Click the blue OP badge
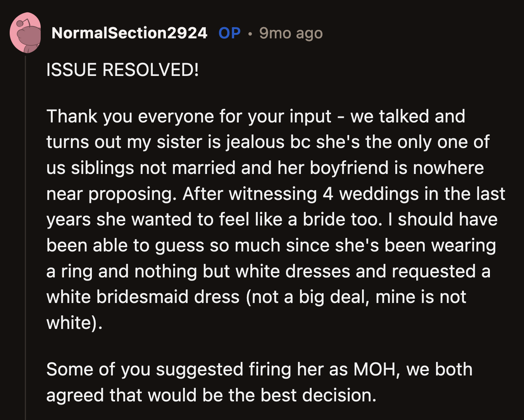 click(x=229, y=33)
